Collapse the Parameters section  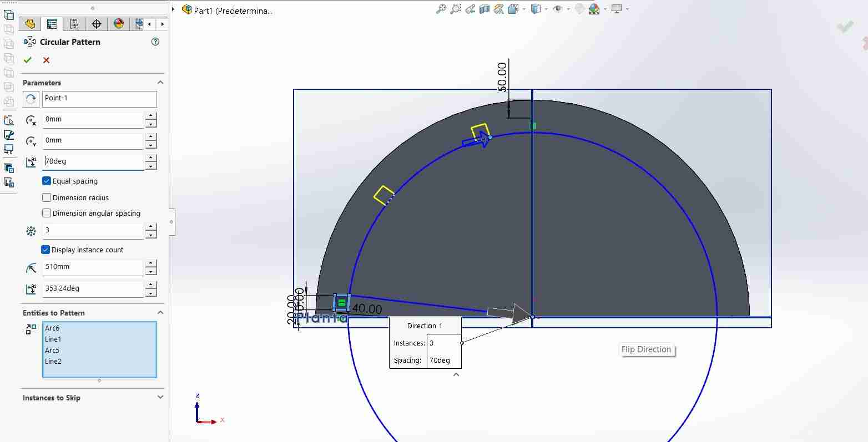coord(160,83)
